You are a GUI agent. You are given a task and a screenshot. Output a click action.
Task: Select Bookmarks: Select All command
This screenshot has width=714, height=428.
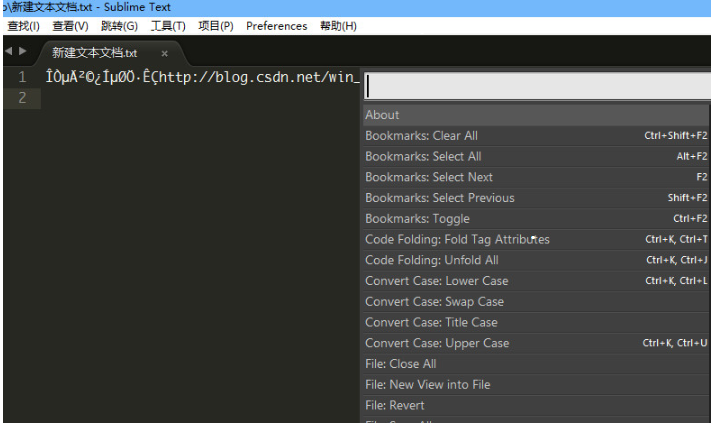point(536,157)
